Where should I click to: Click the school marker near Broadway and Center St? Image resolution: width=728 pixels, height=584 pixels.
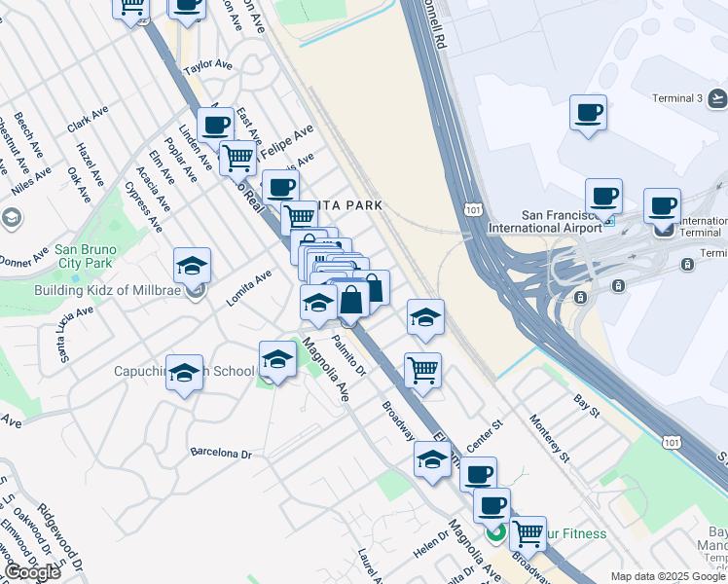(432, 463)
